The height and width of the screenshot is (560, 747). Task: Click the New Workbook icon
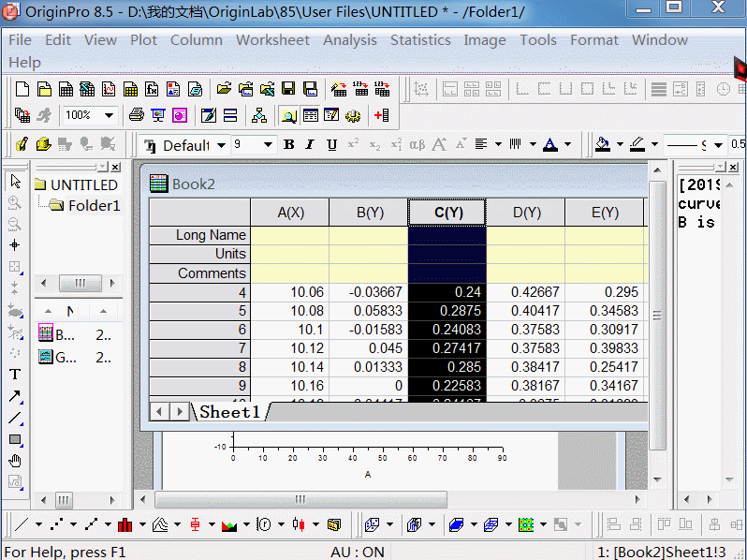tap(66, 89)
